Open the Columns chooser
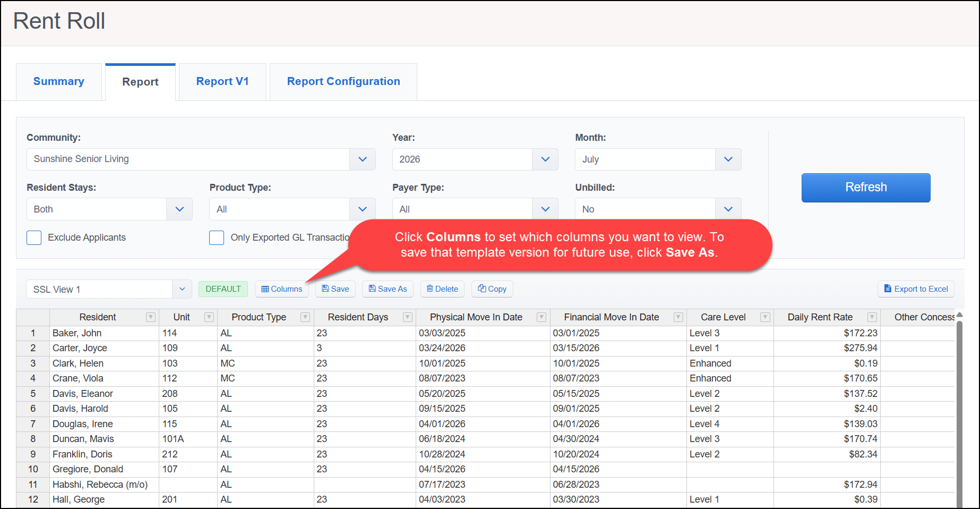Image resolution: width=980 pixels, height=509 pixels. 282,289
